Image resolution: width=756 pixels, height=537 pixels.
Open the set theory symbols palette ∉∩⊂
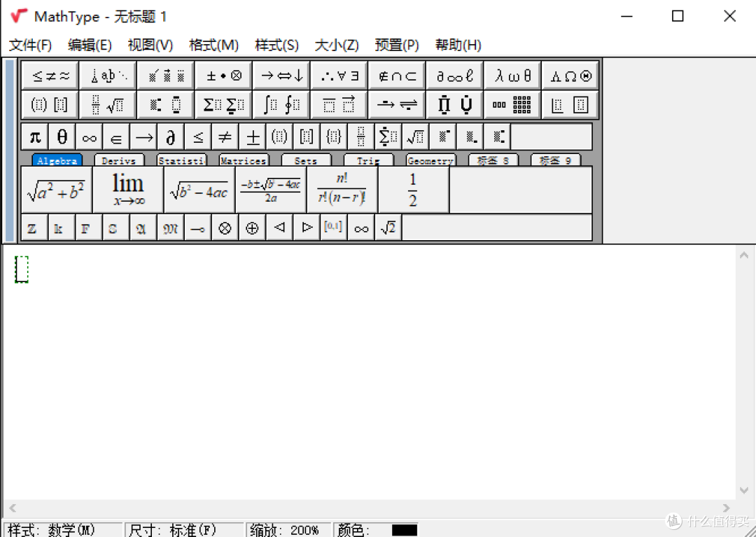coord(396,74)
